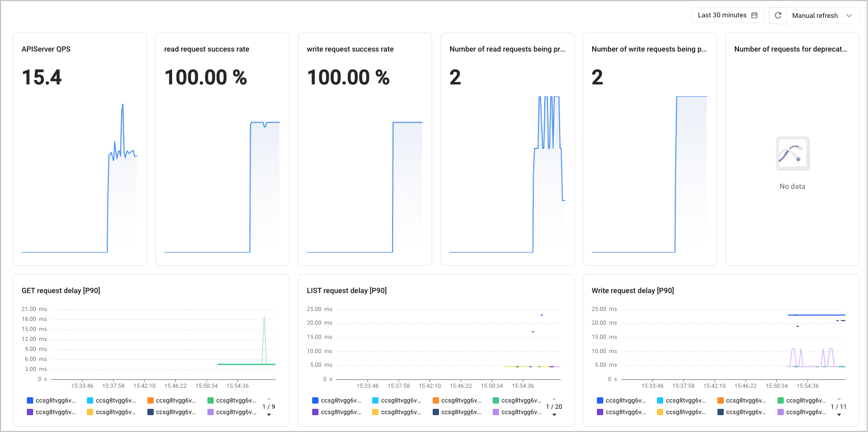
Task: Toggle the blue series in the GET request delay legend
Action: (x=52, y=400)
